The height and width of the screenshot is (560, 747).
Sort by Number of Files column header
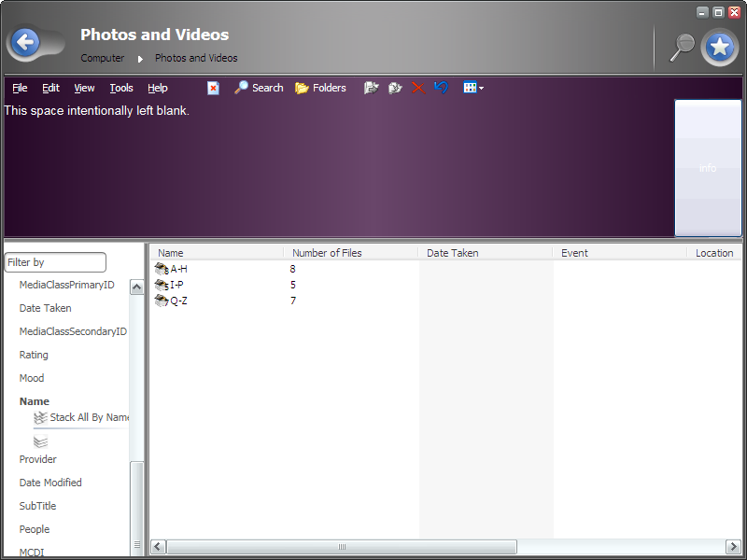[351, 253]
